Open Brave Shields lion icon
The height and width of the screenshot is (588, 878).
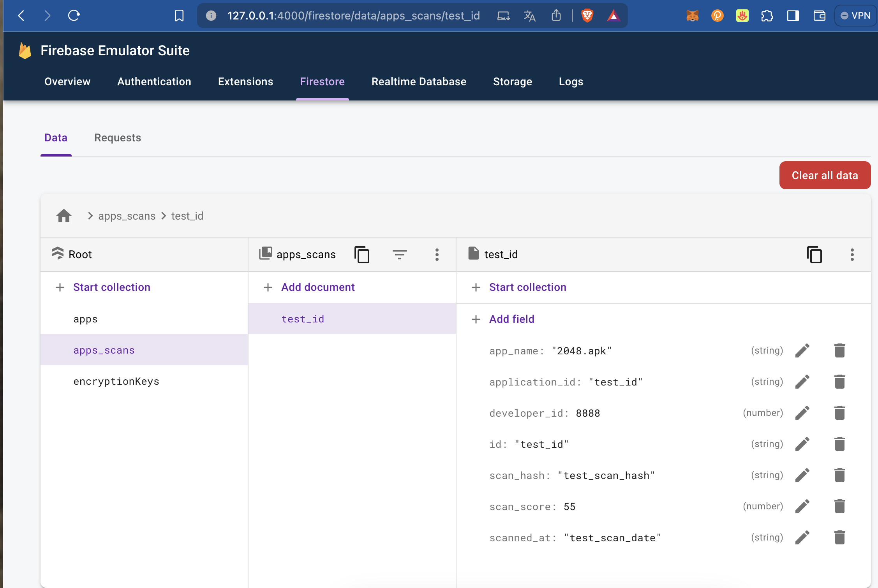pyautogui.click(x=587, y=16)
